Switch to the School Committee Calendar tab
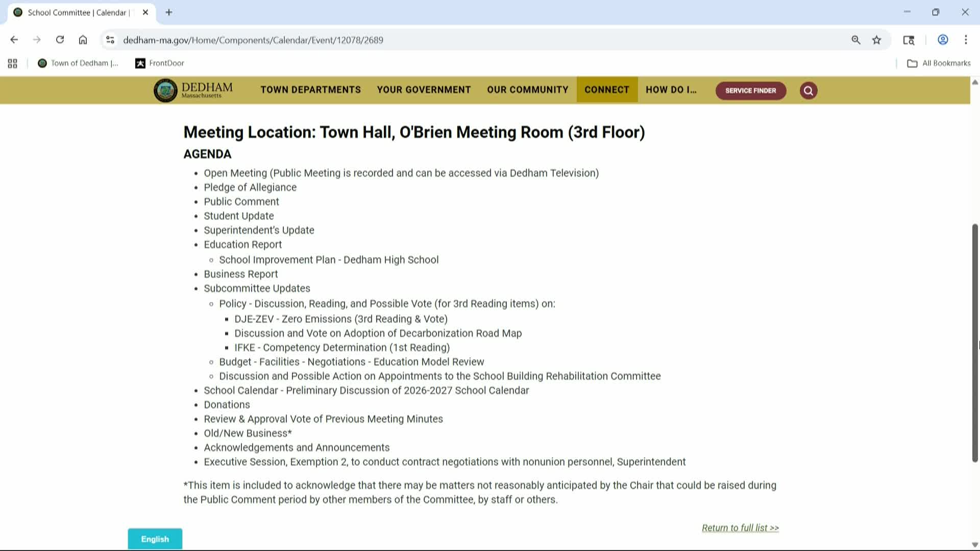 pyautogui.click(x=77, y=12)
